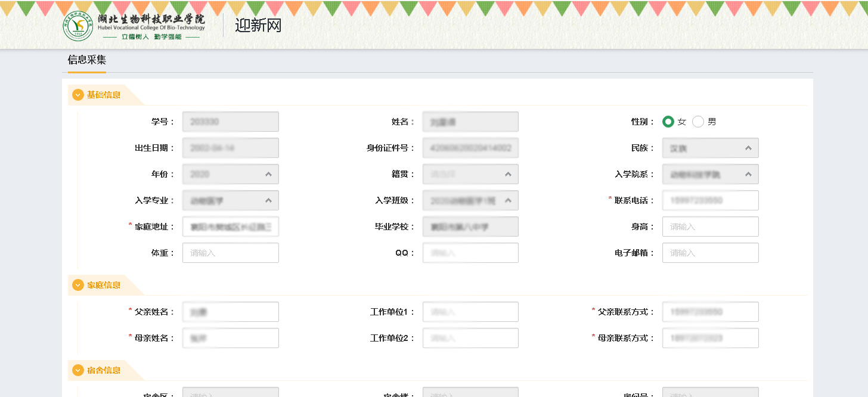
Task: Switch to the 信息采集 tab
Action: point(87,60)
